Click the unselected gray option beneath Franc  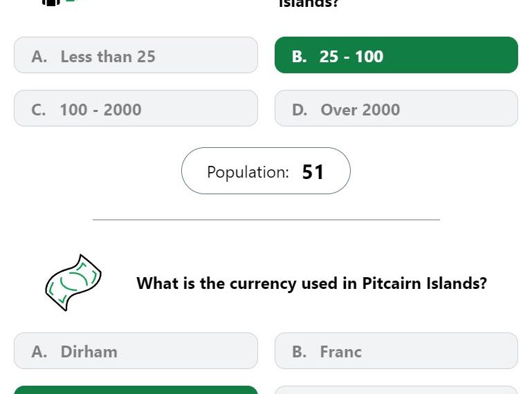[396, 390]
